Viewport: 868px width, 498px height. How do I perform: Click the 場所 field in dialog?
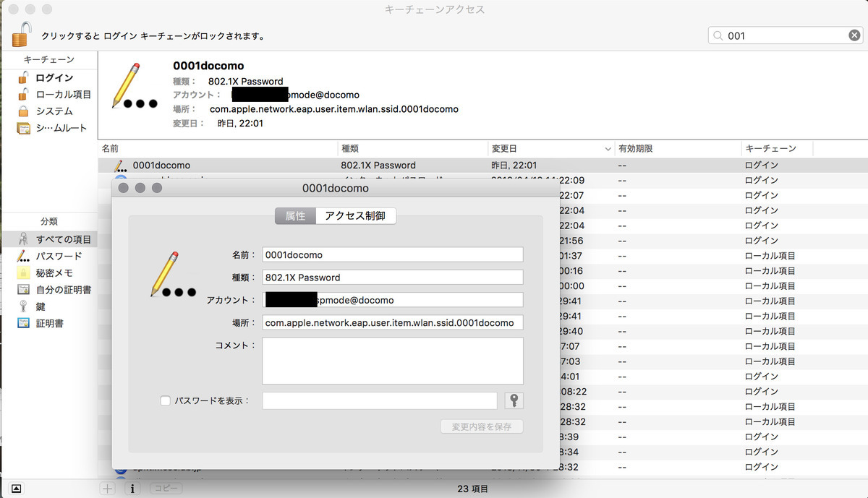click(393, 322)
